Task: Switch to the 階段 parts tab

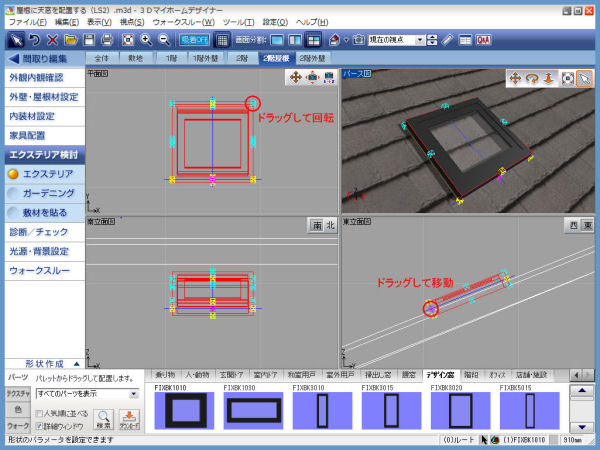Action: (x=473, y=374)
